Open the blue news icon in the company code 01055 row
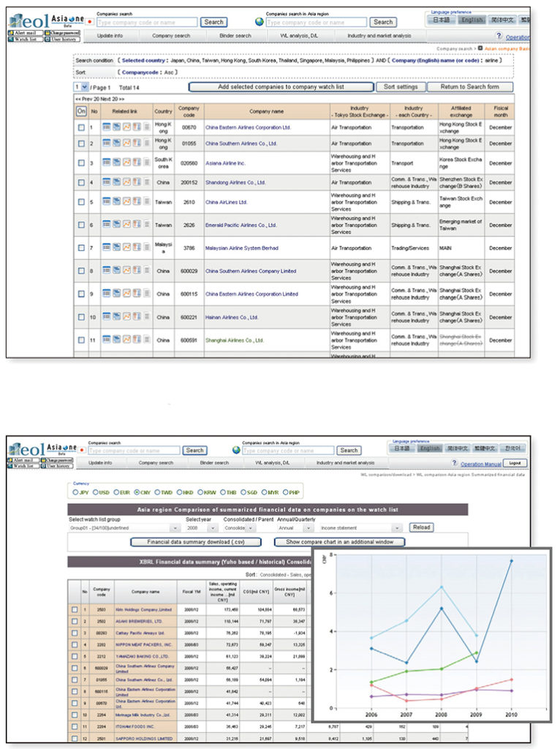Image resolution: width=560 pixels, height=749 pixels. 116,143
